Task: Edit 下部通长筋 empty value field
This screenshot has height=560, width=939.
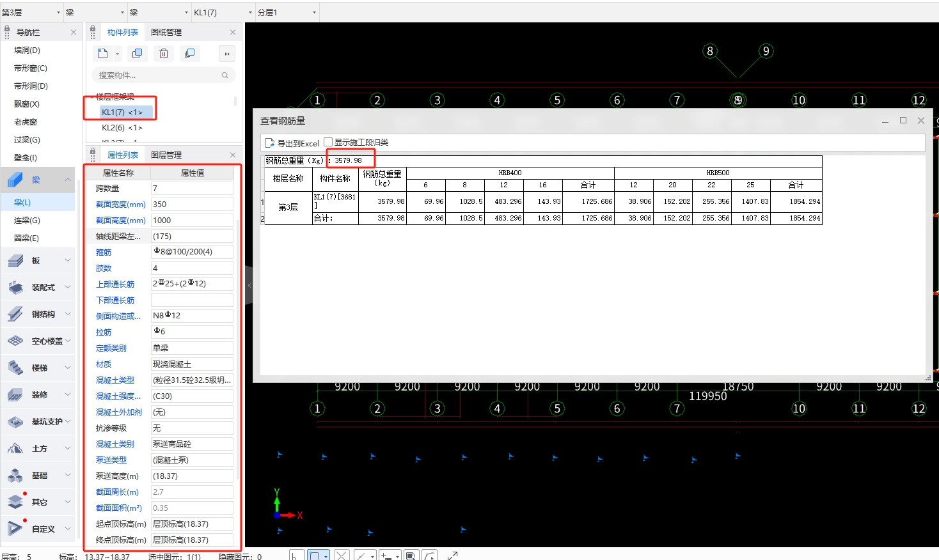Action: click(192, 300)
